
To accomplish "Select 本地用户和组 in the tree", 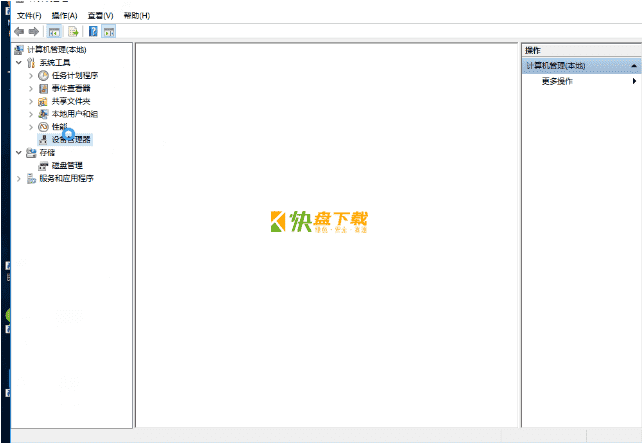I will pos(75,114).
